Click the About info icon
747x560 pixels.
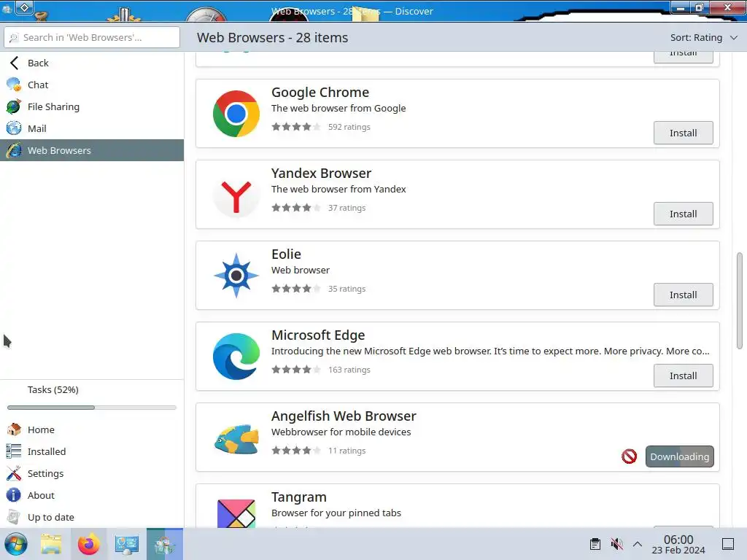click(x=14, y=495)
